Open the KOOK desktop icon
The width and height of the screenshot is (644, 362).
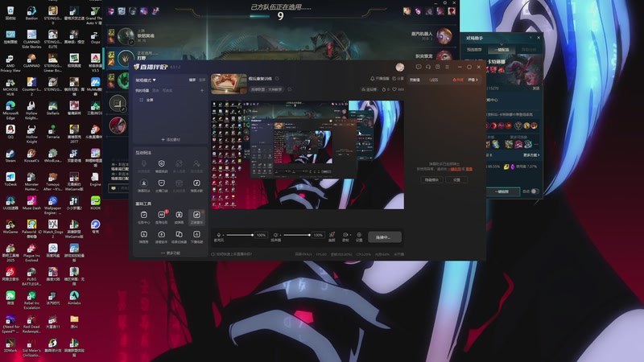95,203
